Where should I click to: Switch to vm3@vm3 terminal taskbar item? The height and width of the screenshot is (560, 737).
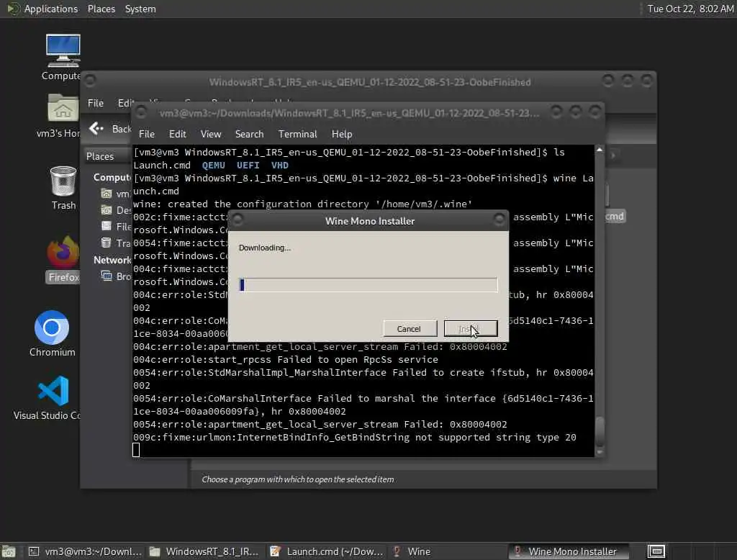coord(85,551)
